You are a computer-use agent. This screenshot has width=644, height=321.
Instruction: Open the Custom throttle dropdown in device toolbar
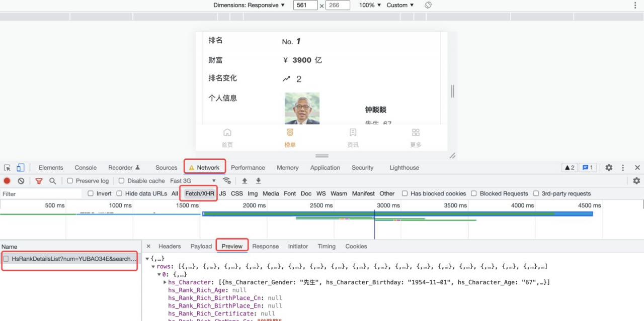[x=400, y=5]
